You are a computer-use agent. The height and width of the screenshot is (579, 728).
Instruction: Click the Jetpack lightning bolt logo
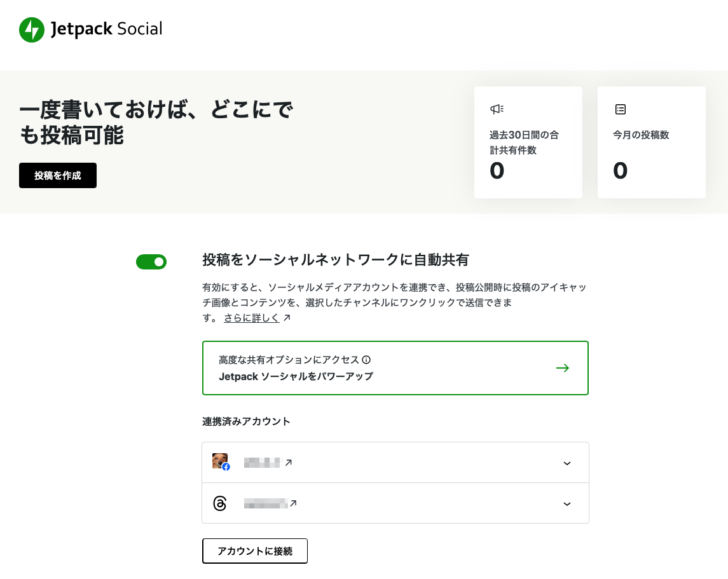click(x=32, y=30)
